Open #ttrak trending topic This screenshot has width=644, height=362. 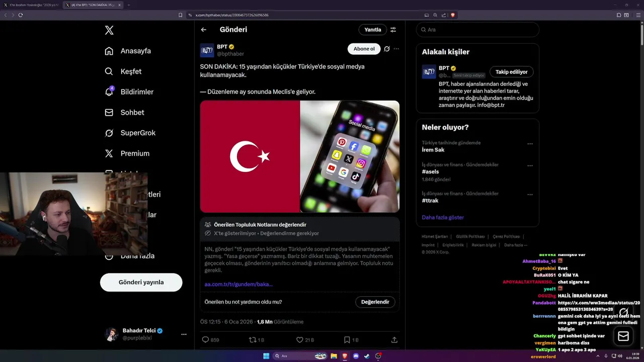point(429,201)
